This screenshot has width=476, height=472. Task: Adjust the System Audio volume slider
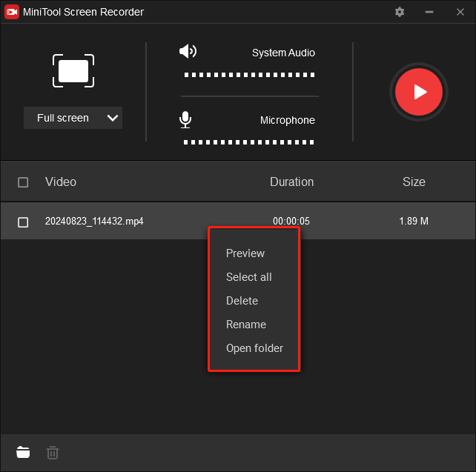point(249,75)
